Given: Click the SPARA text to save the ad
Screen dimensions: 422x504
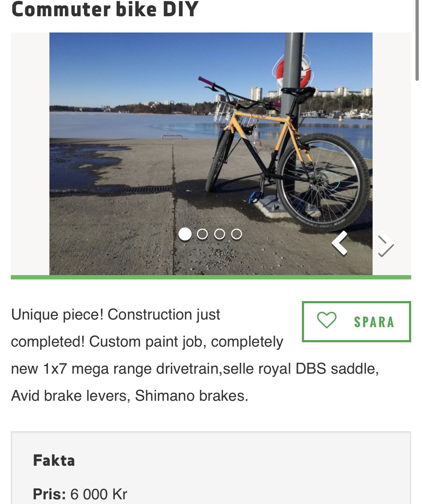Looking at the screenshot, I should pyautogui.click(x=374, y=322).
